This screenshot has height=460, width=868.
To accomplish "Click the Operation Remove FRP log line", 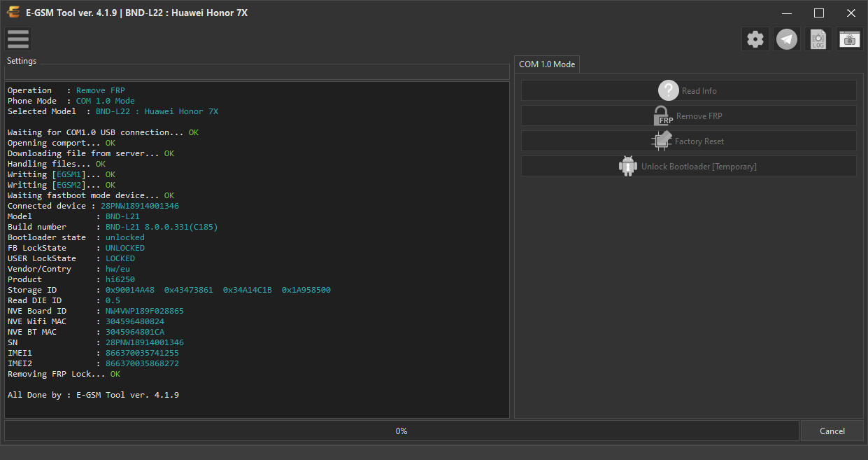I will coord(66,90).
